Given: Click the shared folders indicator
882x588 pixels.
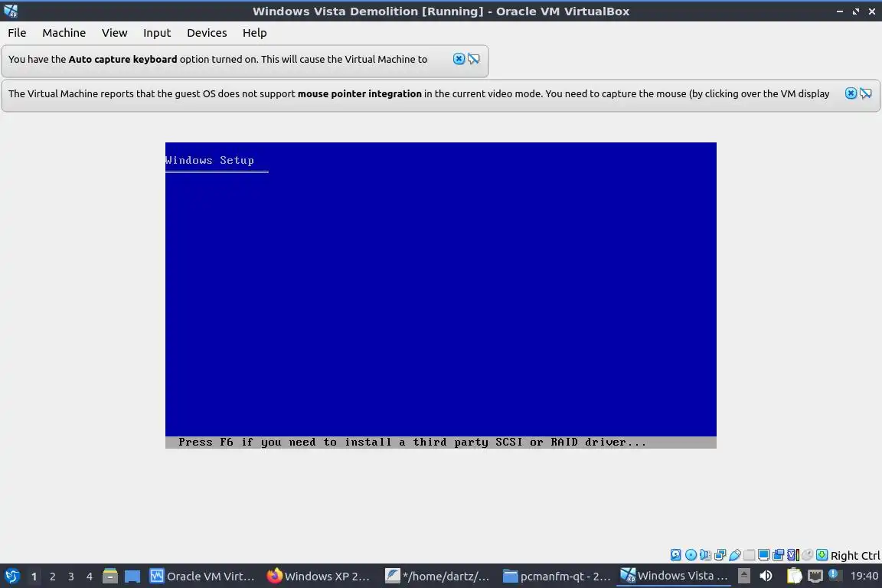Looking at the screenshot, I should (750, 555).
